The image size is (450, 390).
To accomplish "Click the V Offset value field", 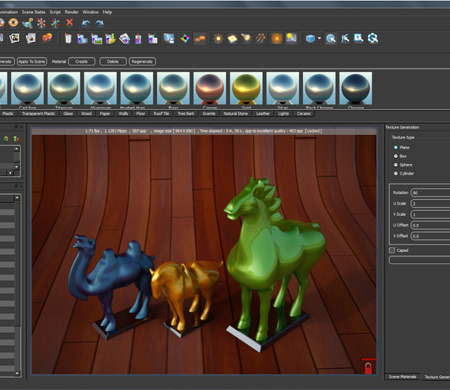I will pyautogui.click(x=430, y=236).
